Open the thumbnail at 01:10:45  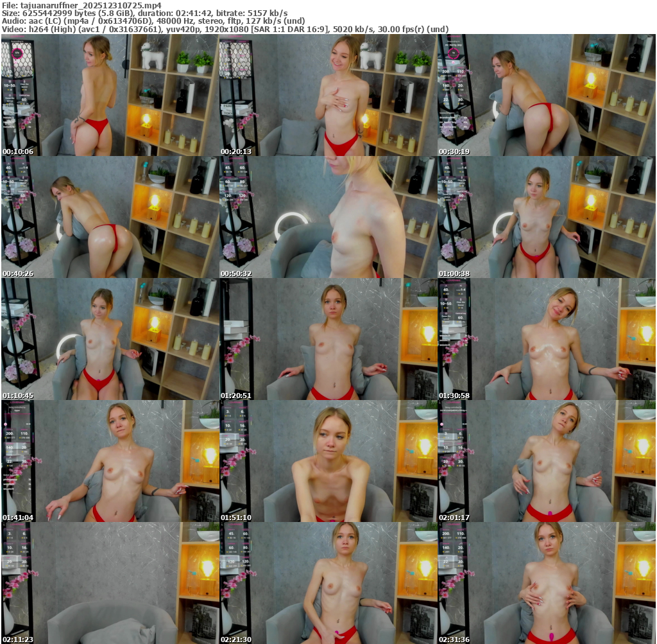110,339
